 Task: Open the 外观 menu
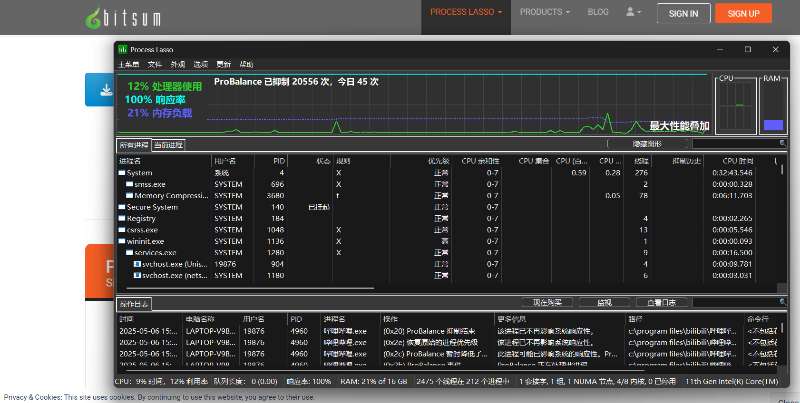(x=178, y=64)
